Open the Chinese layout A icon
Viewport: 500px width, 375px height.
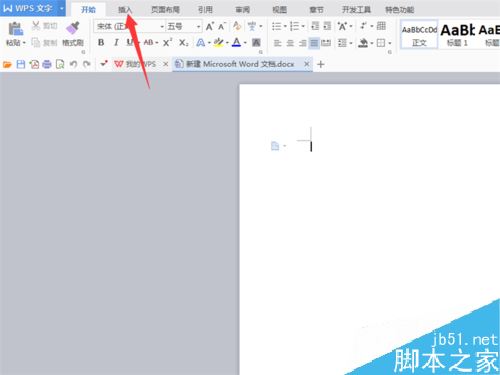click(x=342, y=26)
